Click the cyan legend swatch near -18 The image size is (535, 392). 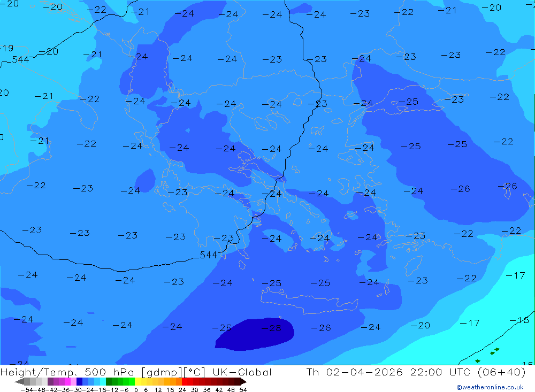click(x=103, y=381)
